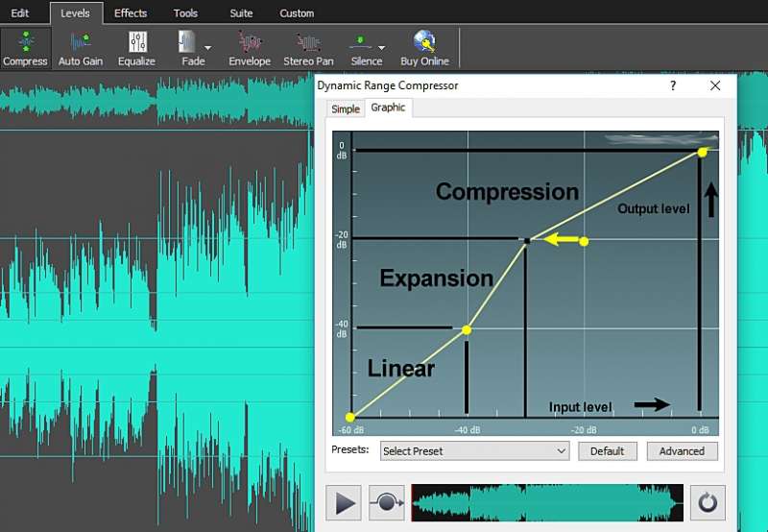Switch to the Simple tab
The width and height of the screenshot is (768, 532).
click(346, 109)
